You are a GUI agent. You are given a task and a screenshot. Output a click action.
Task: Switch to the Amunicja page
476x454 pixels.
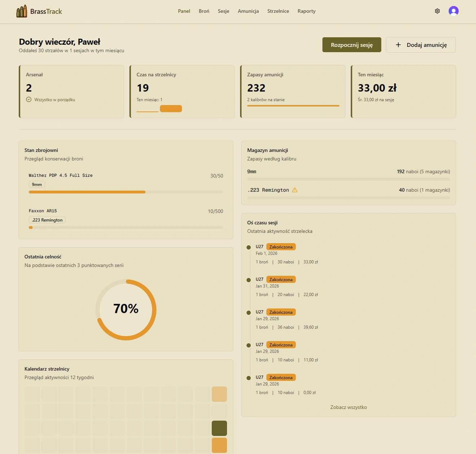248,11
